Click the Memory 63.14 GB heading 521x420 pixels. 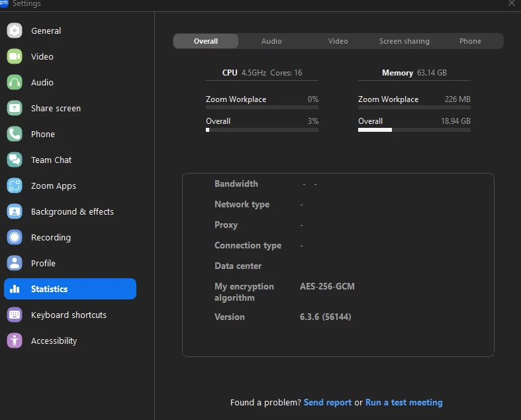pos(414,73)
